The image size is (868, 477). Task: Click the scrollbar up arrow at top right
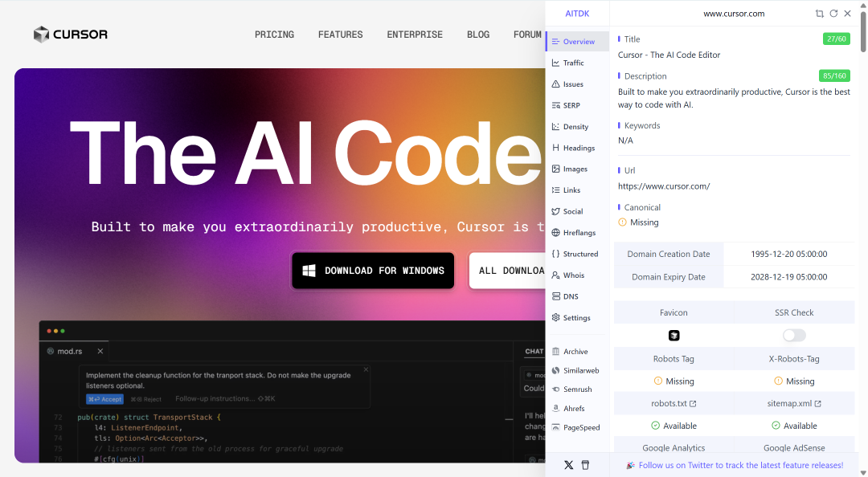[x=863, y=5]
